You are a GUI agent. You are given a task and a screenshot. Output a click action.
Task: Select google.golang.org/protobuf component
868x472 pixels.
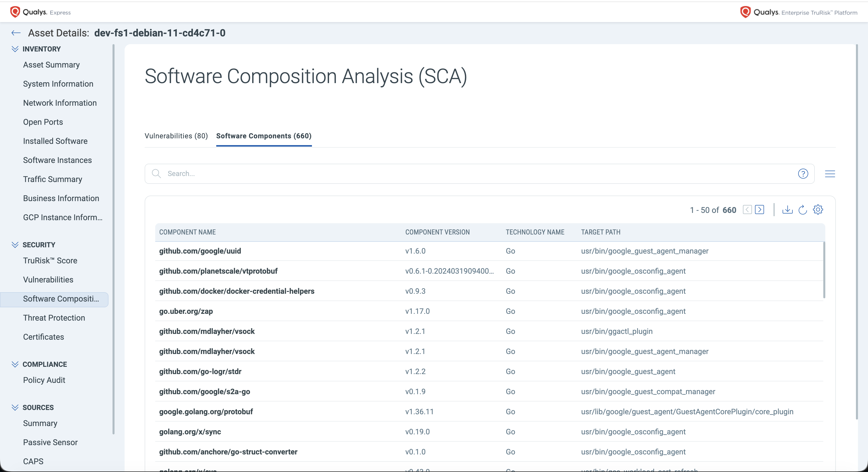[206, 412]
